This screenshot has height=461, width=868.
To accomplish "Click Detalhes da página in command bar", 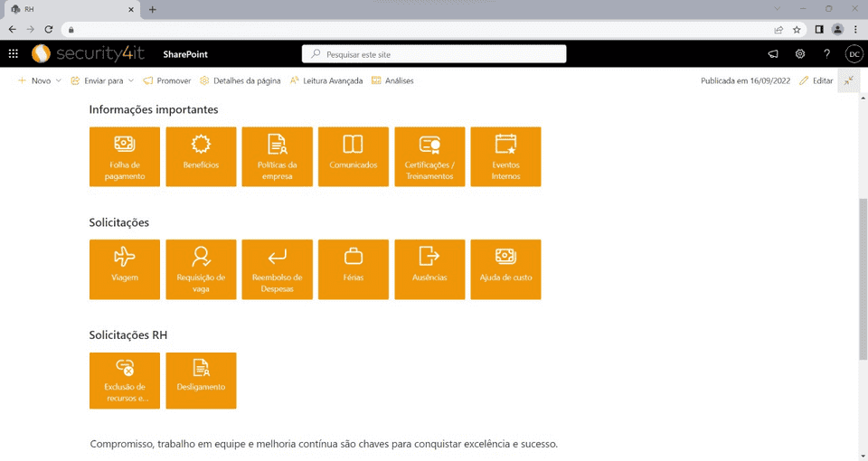I will [x=241, y=80].
